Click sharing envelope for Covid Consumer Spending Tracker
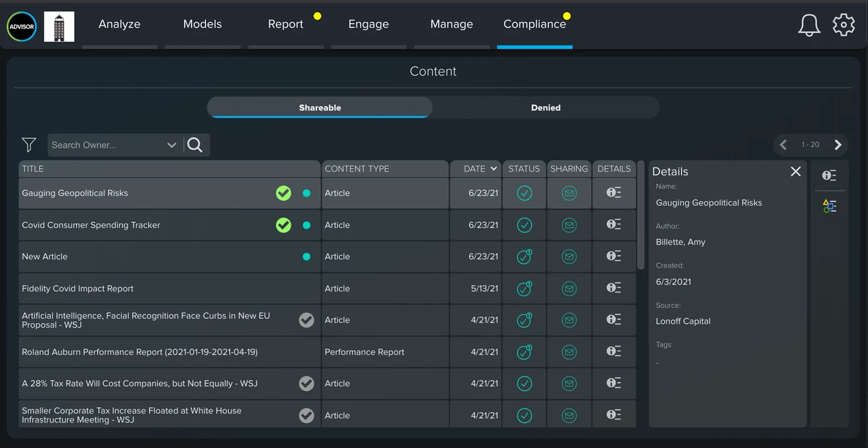Screen dimensions: 868x448 pyautogui.click(x=569, y=225)
